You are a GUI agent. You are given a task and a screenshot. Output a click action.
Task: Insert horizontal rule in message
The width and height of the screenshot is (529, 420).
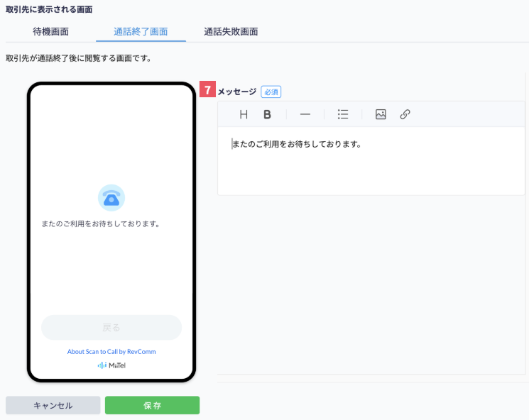point(305,115)
